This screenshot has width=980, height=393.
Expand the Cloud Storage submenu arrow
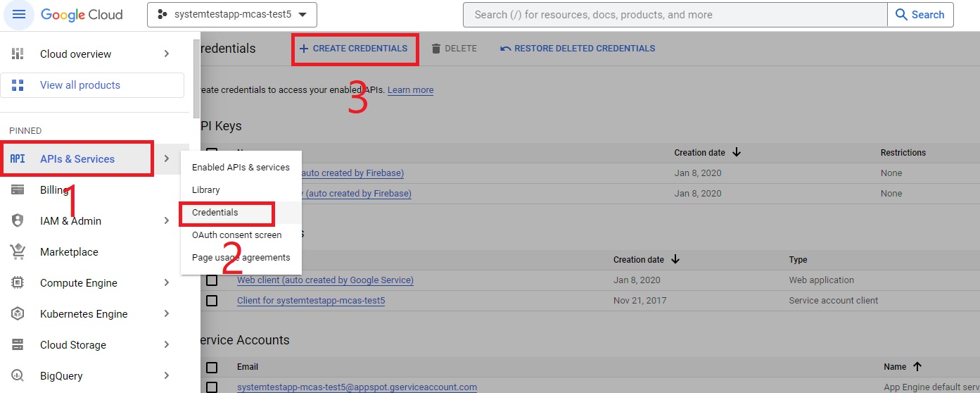166,345
